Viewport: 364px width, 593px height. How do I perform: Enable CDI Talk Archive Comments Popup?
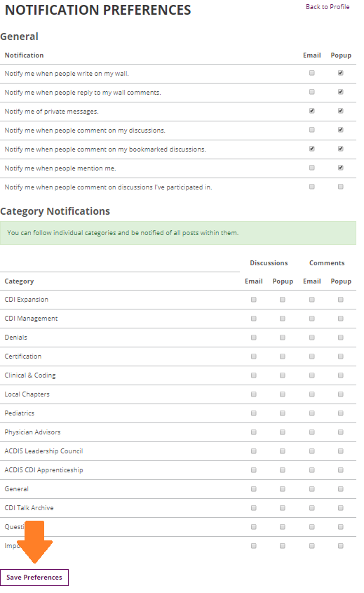click(341, 507)
